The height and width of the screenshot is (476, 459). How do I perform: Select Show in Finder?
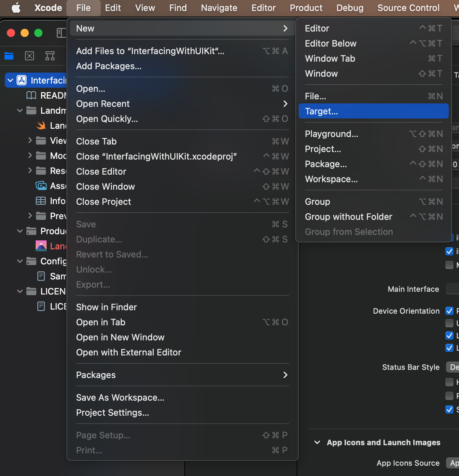pyautogui.click(x=183, y=307)
